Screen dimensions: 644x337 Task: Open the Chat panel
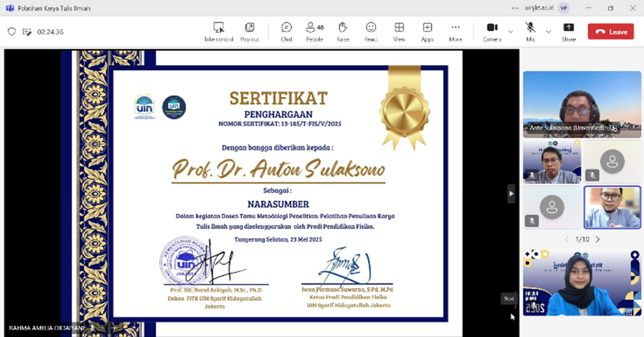point(287,32)
